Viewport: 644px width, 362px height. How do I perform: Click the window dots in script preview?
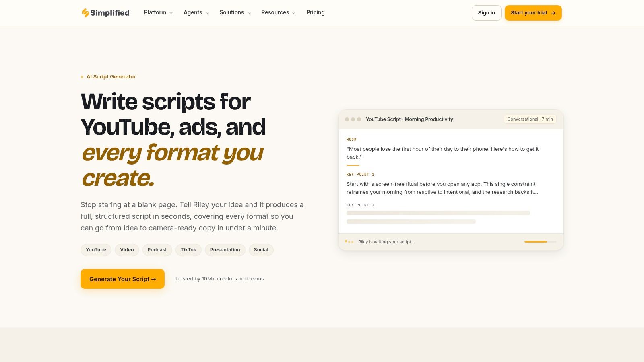[x=353, y=119]
